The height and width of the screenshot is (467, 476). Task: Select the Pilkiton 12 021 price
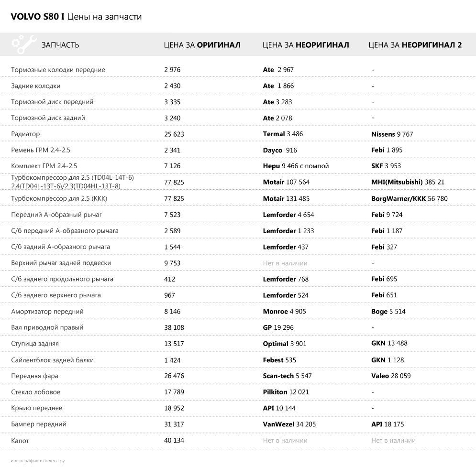click(x=286, y=392)
